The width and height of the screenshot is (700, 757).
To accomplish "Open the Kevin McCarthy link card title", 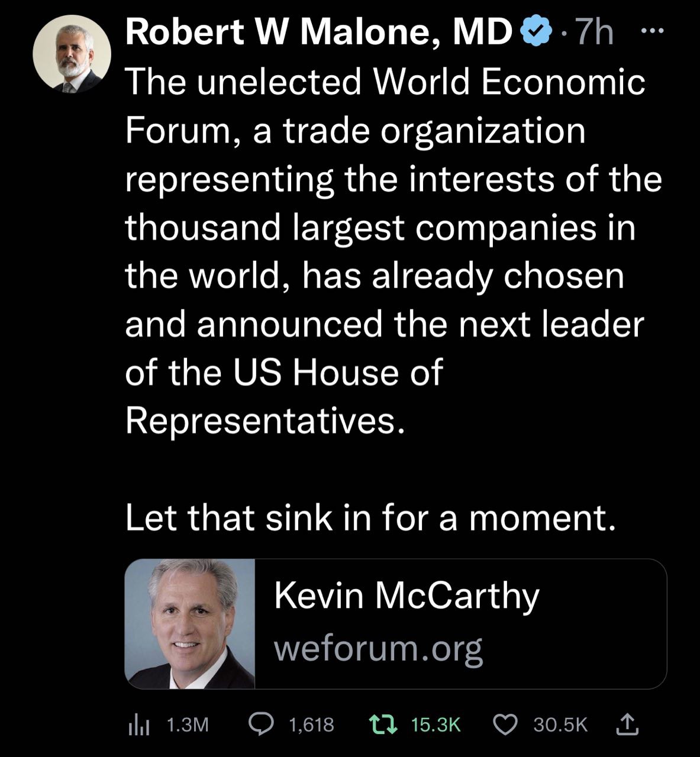I will pyautogui.click(x=407, y=595).
